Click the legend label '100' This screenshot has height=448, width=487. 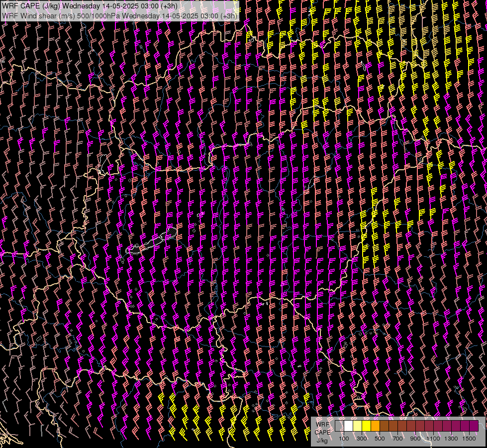tap(344, 439)
